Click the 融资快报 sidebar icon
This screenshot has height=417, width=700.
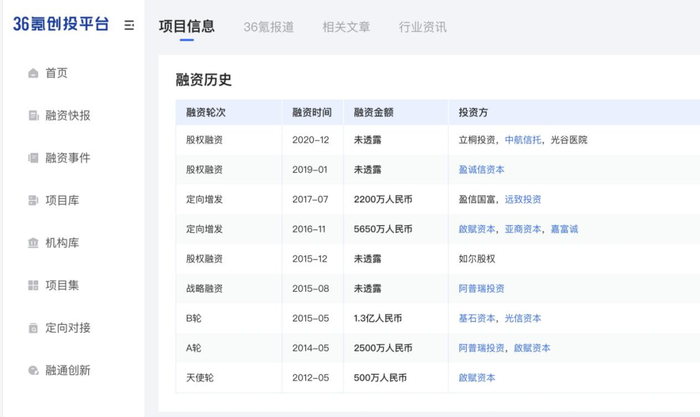click(33, 116)
